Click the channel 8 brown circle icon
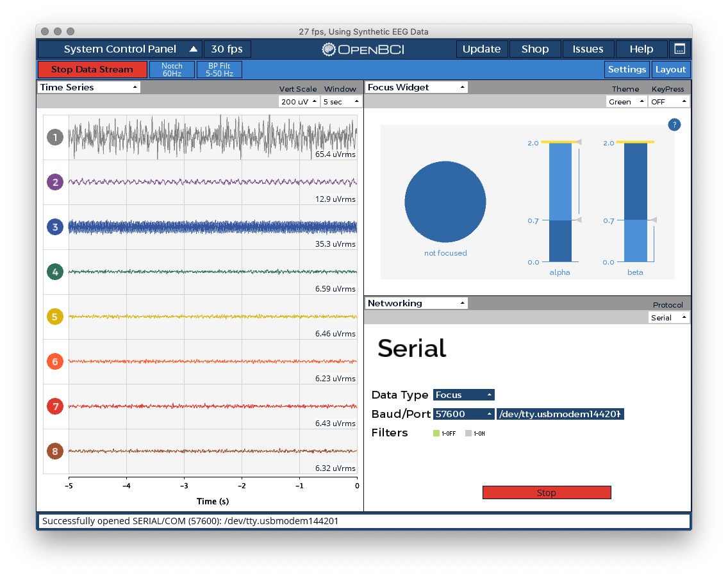The image size is (728, 578). click(x=55, y=451)
